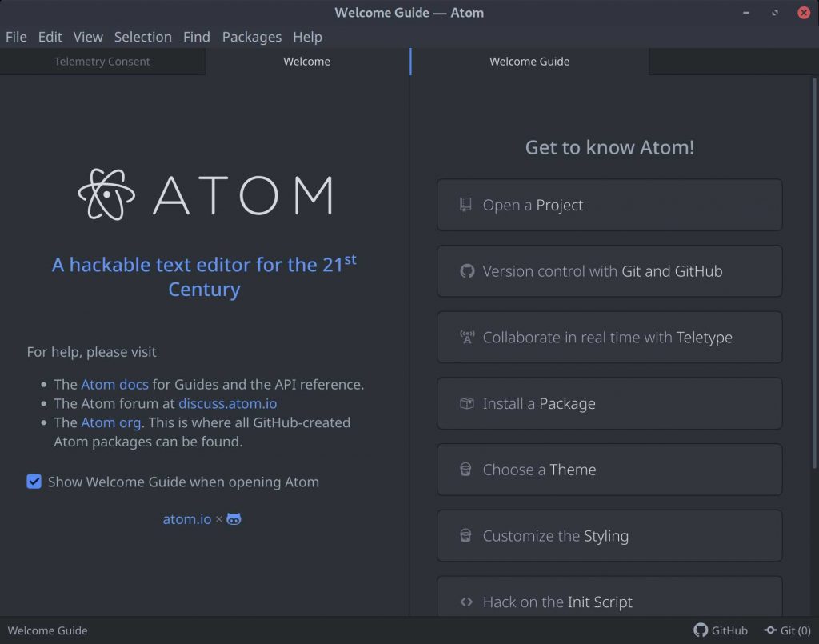Screen dimensions: 819x644
Task: Click the Teletype antenna icon
Action: point(466,337)
